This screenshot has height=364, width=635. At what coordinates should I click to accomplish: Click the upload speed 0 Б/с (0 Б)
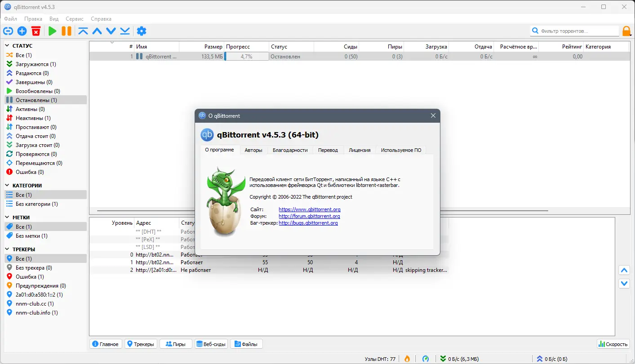coord(552,359)
